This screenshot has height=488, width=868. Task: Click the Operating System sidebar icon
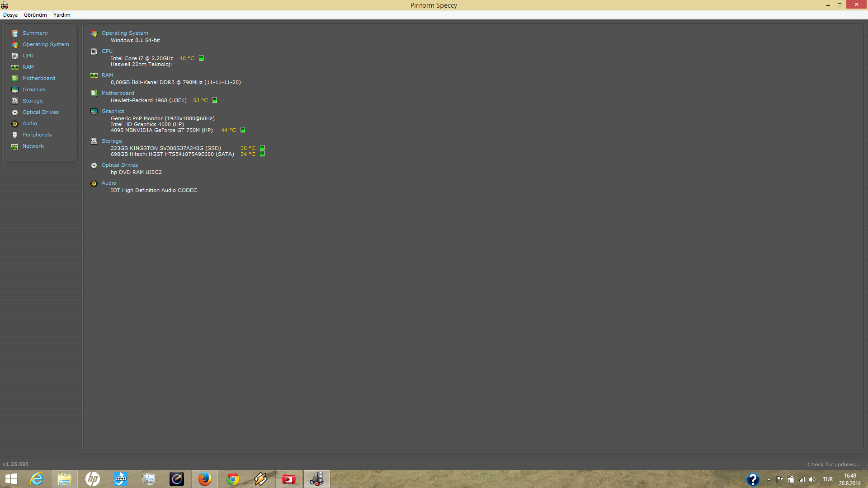[x=15, y=44]
